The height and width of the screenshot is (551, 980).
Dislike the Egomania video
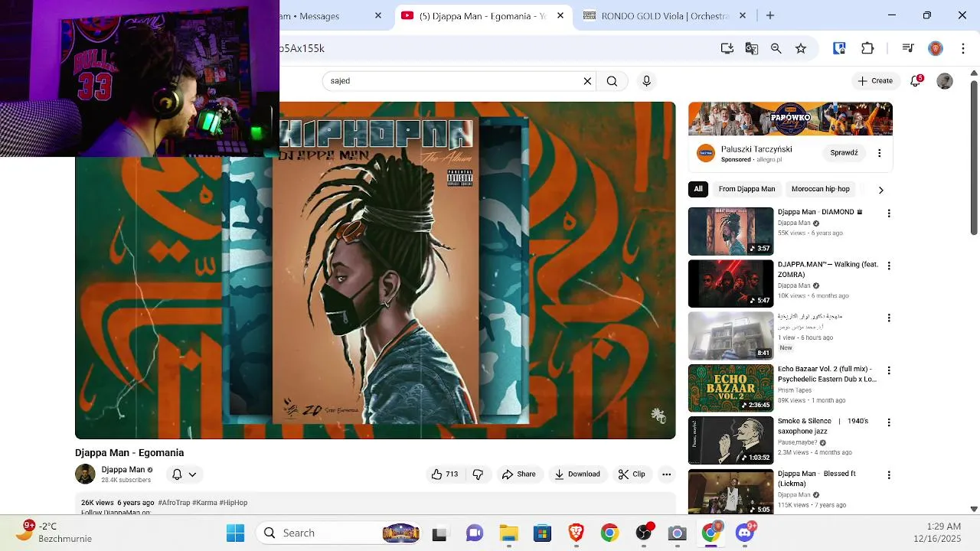pos(478,474)
